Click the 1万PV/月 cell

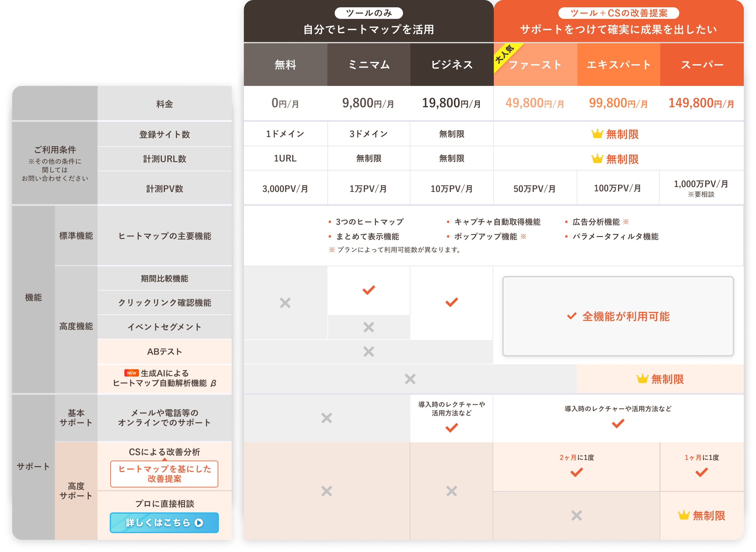pos(369,187)
